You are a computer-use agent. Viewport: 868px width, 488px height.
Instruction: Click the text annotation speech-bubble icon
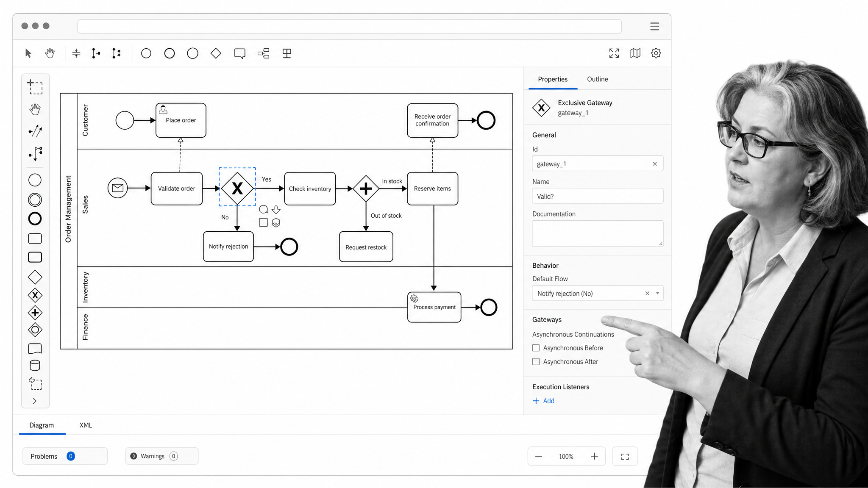[x=240, y=53]
